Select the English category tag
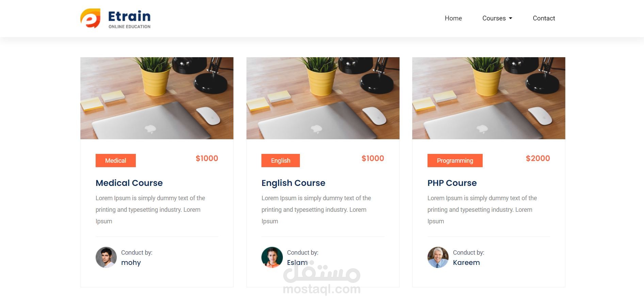Screen dimensions: 644x302 pyautogui.click(x=280, y=160)
